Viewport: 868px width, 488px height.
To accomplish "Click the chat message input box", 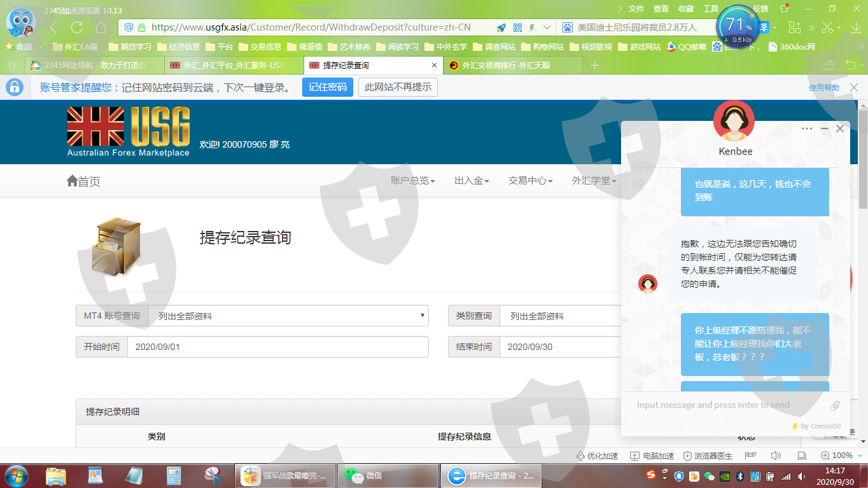I will pos(725,405).
